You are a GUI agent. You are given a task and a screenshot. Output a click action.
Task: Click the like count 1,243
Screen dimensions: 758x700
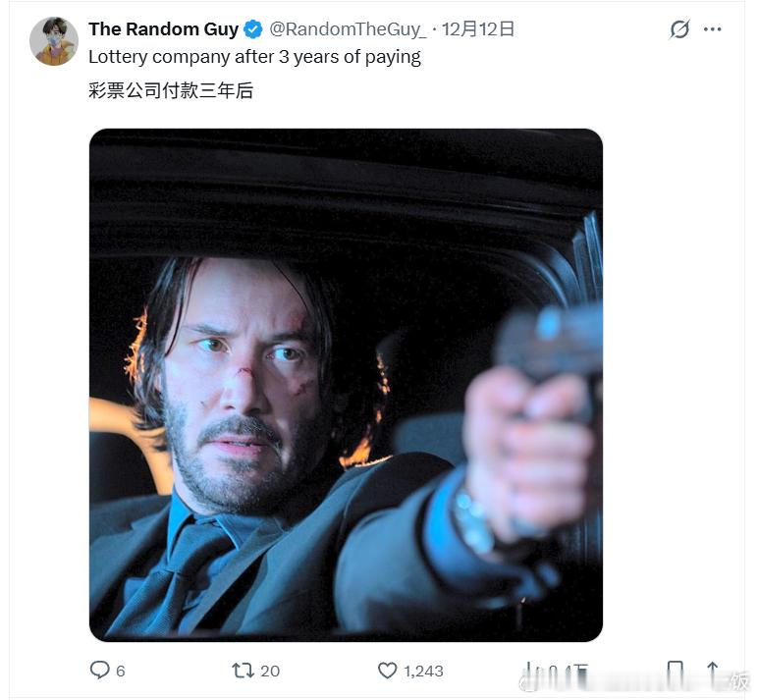pos(423,672)
